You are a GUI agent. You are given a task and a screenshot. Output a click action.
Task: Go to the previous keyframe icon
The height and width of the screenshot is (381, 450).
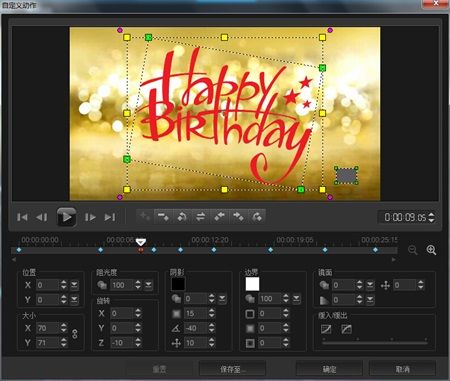coord(182,217)
